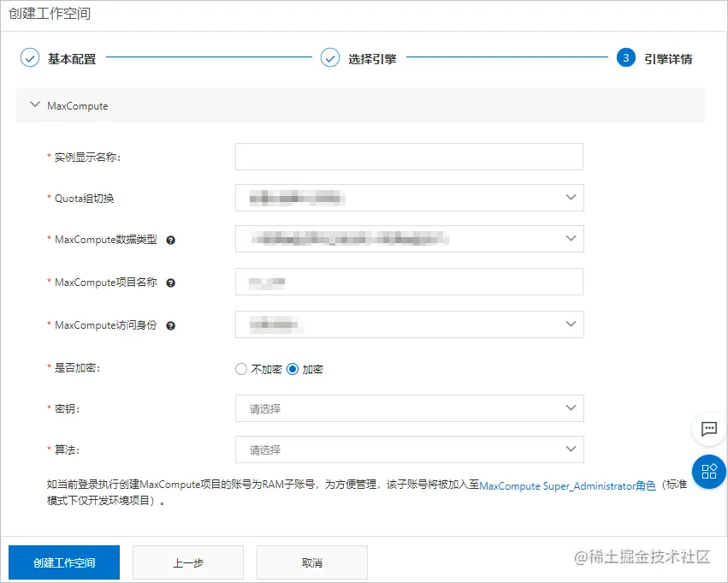This screenshot has height=583, width=728.
Task: Go to the 选择引擎 step label
Action: 372,58
